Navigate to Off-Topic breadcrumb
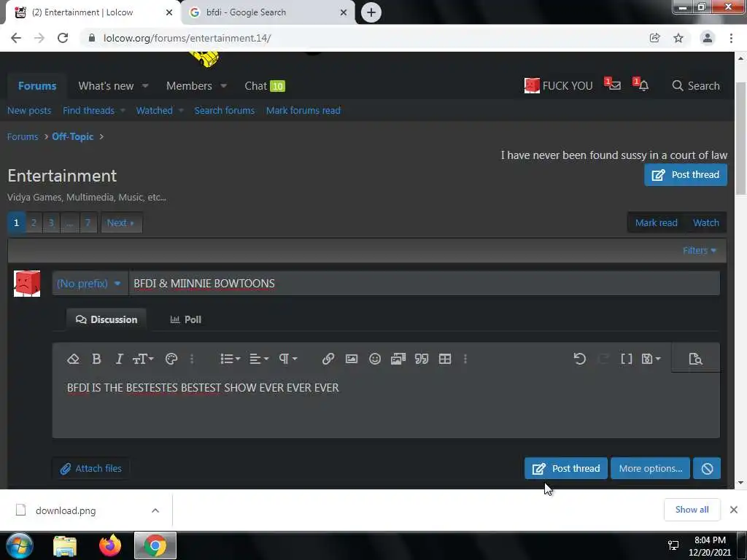 tap(73, 136)
